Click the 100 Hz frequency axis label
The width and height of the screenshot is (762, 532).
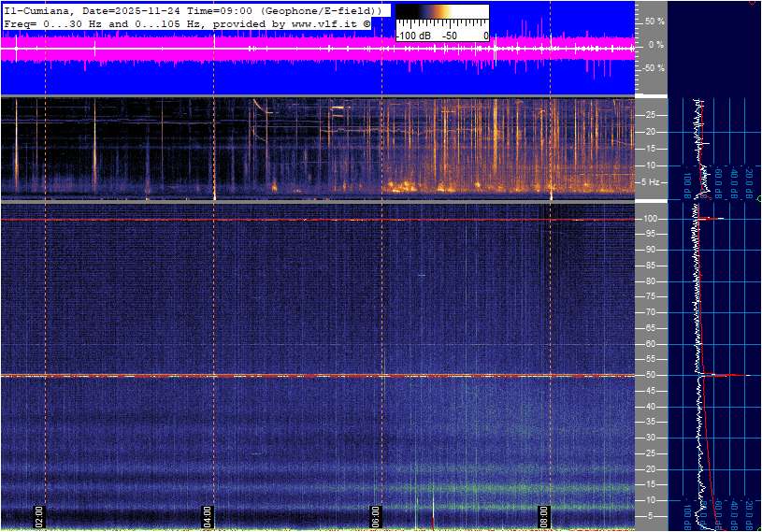(652, 219)
